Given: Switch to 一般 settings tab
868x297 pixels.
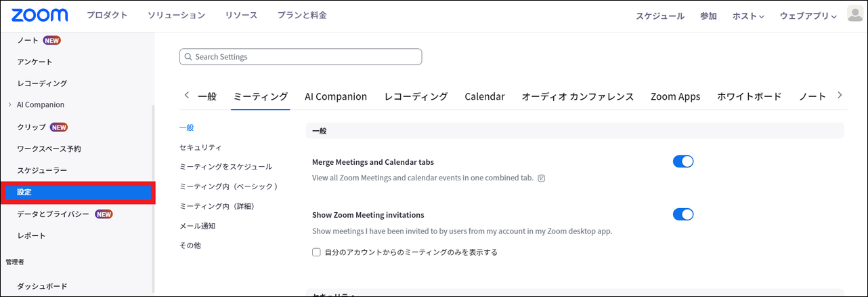Looking at the screenshot, I should point(207,96).
